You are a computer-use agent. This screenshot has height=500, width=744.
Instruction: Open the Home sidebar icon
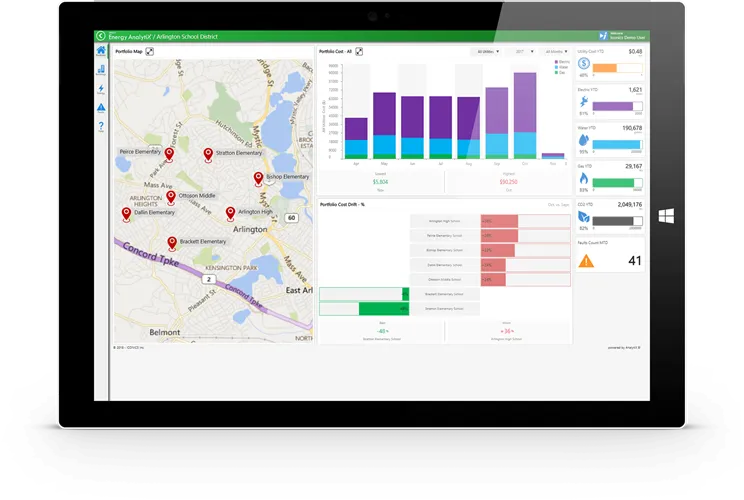click(x=101, y=51)
